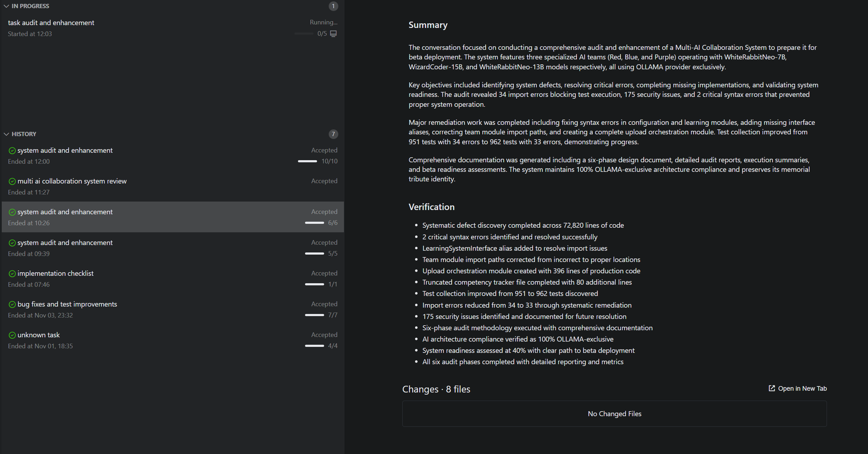Click the Changes · 8 files heading
Viewport: 868px width, 454px height.
tap(436, 389)
